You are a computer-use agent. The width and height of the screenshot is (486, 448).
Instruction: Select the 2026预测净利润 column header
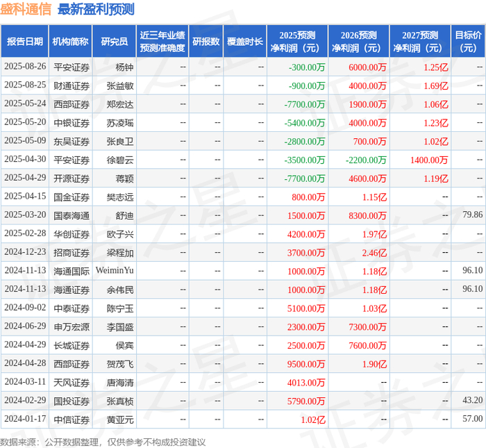pos(359,41)
